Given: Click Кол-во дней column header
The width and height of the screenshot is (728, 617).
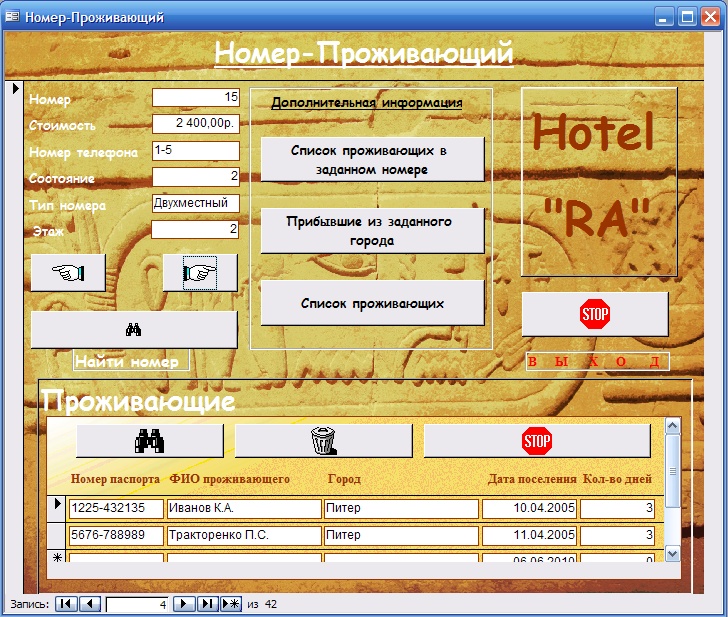Looking at the screenshot, I should [x=617, y=479].
